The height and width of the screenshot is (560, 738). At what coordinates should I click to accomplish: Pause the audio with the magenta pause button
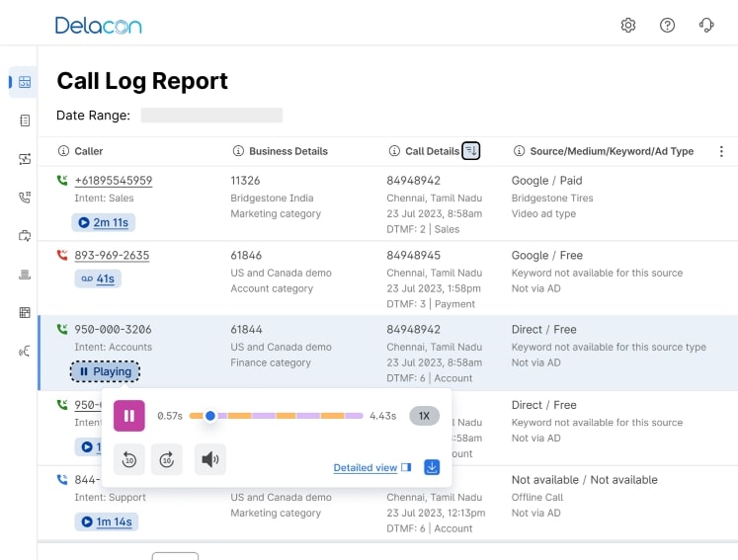point(129,416)
